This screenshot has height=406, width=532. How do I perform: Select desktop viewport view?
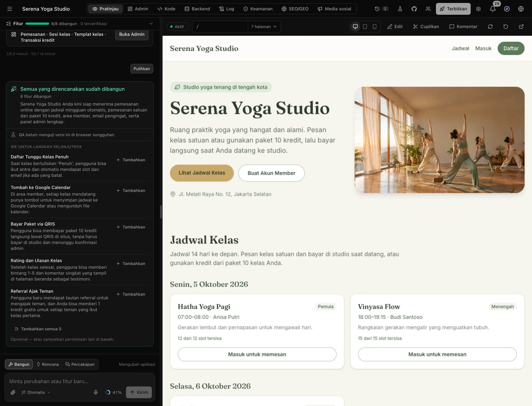[x=355, y=27]
